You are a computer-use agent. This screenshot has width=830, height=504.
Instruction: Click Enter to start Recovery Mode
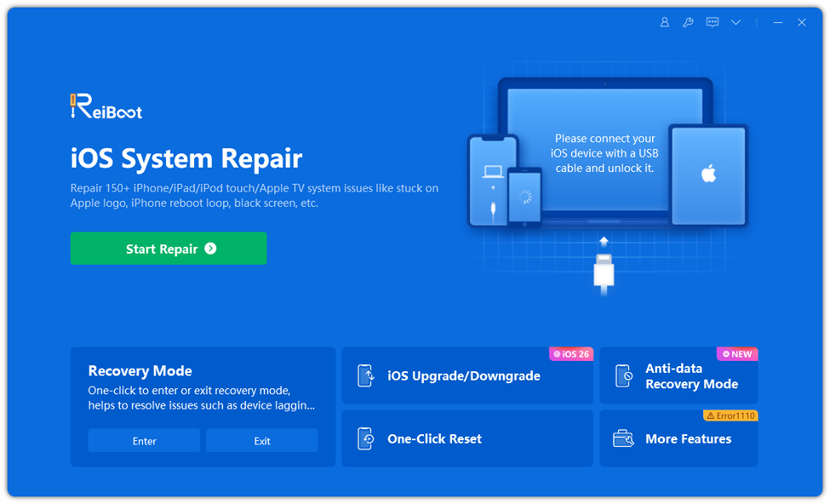click(144, 440)
